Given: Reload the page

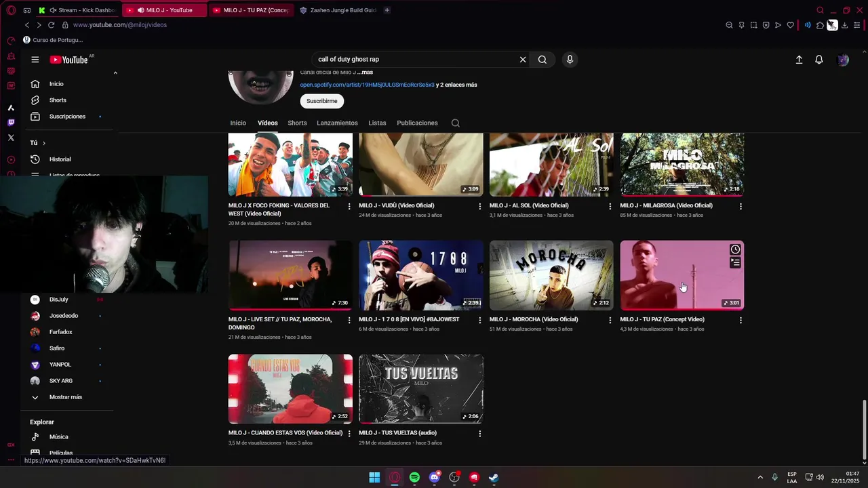Looking at the screenshot, I should click(x=51, y=25).
